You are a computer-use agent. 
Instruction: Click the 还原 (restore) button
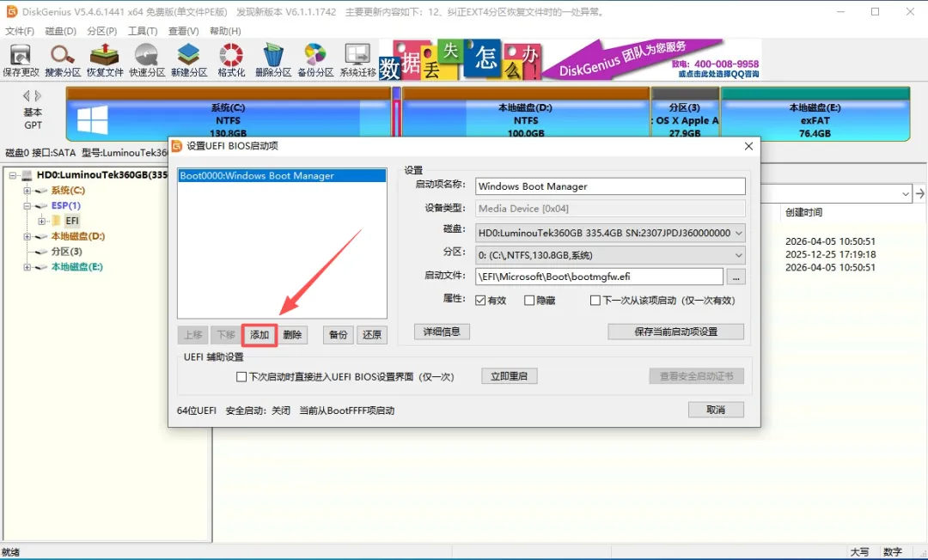tap(372, 335)
